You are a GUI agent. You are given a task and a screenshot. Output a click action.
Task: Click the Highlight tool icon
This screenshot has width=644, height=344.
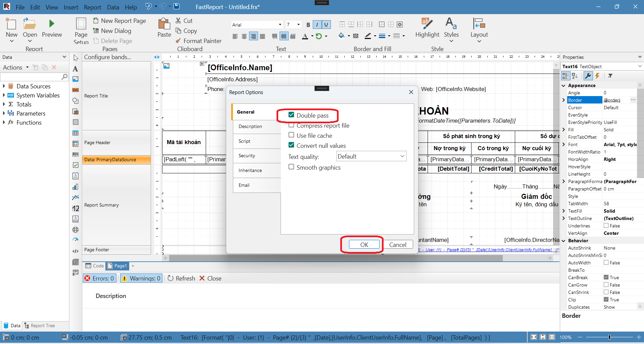click(x=427, y=24)
